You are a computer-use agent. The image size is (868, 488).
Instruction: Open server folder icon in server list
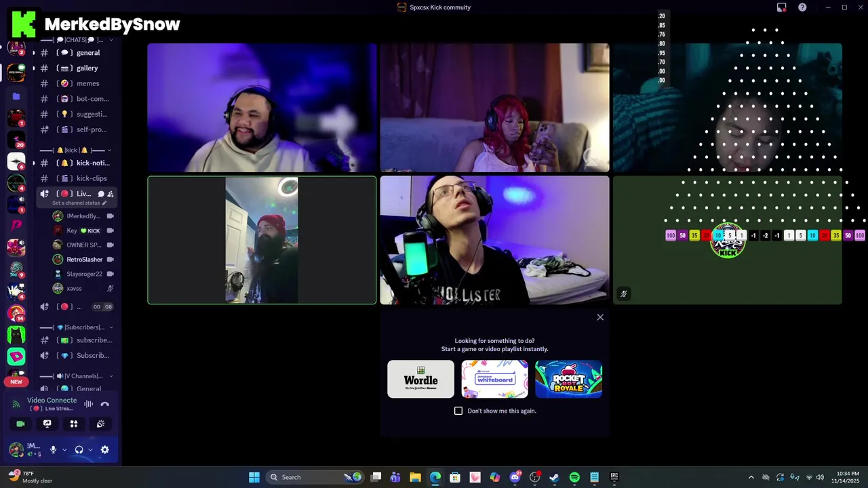coord(16,96)
